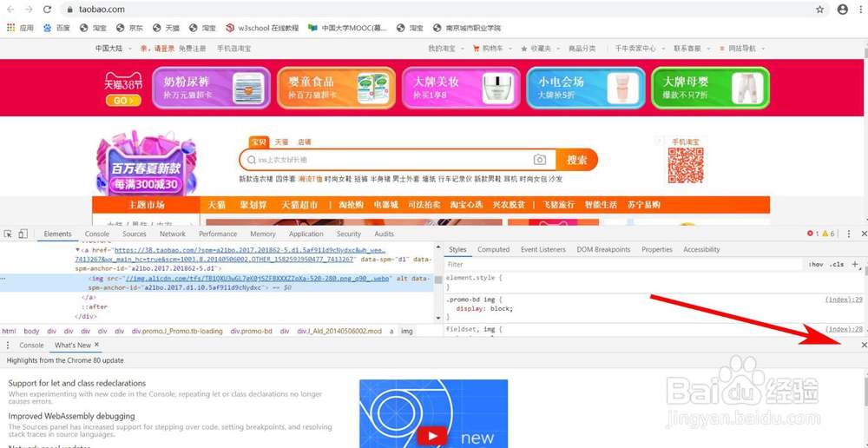Expand 中国大陆 region dropdown
The width and height of the screenshot is (868, 448).
pos(114,49)
